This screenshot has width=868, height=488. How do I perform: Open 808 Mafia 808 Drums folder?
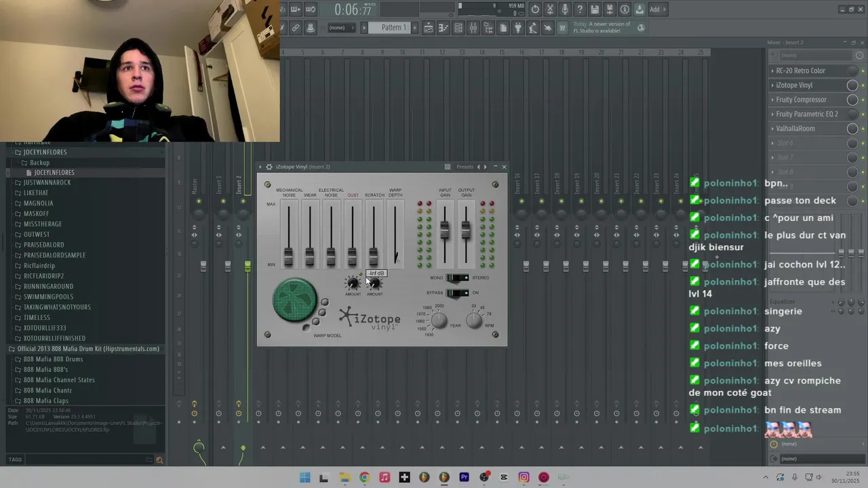point(53,359)
